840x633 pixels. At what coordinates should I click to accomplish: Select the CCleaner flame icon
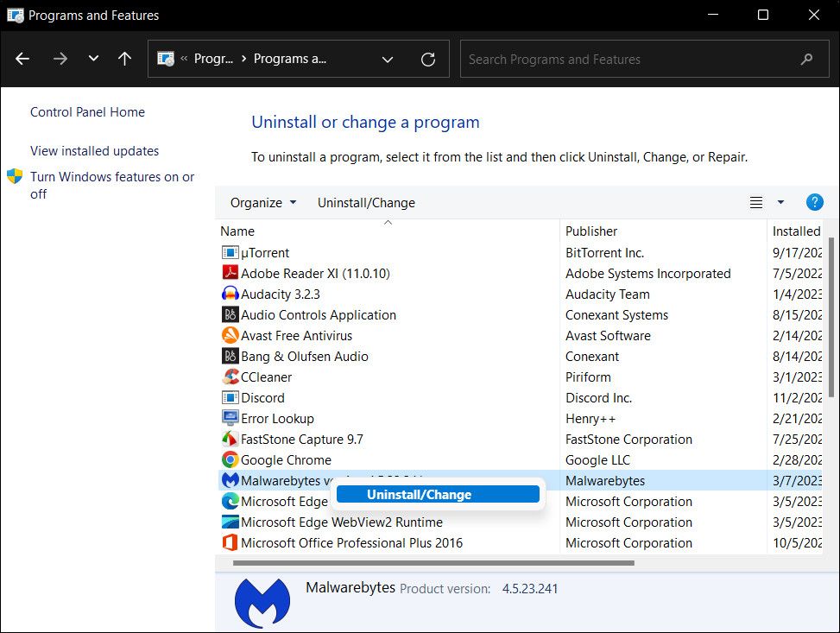tap(231, 377)
